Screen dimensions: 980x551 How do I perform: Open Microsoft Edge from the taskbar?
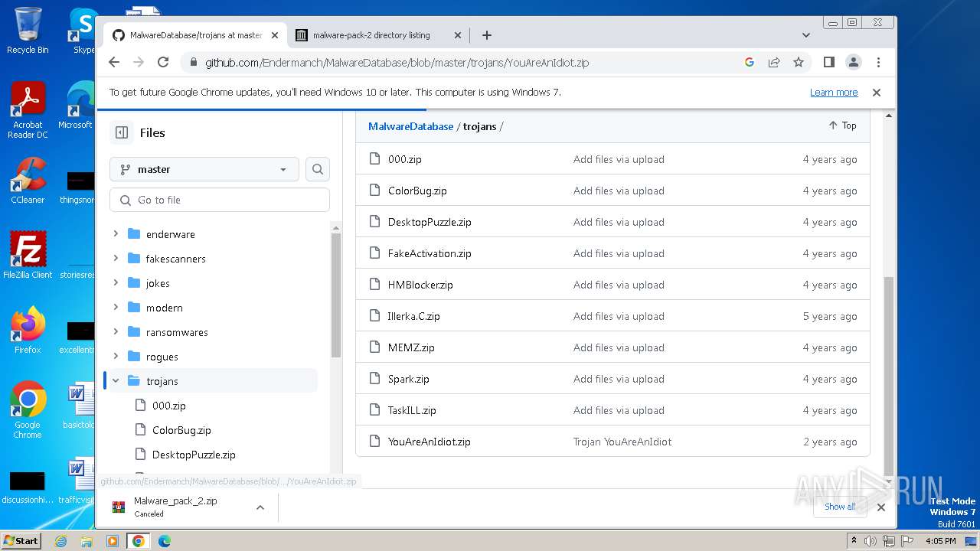[x=164, y=541]
